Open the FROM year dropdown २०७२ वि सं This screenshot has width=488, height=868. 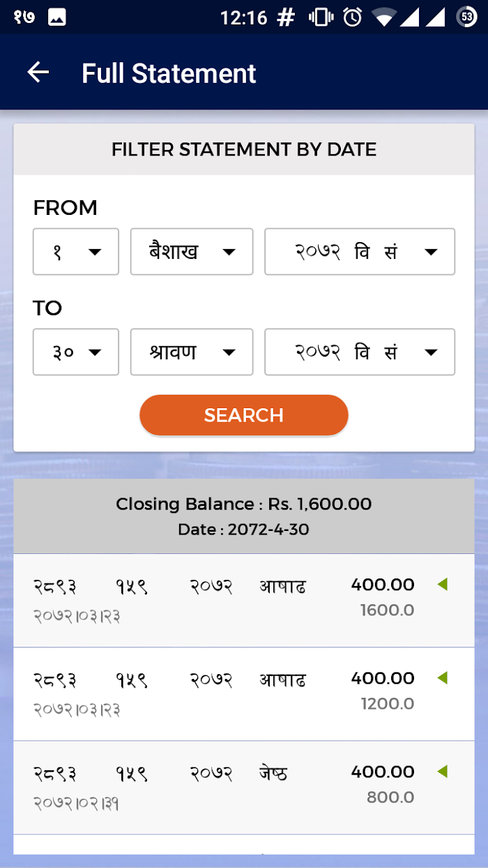[360, 252]
